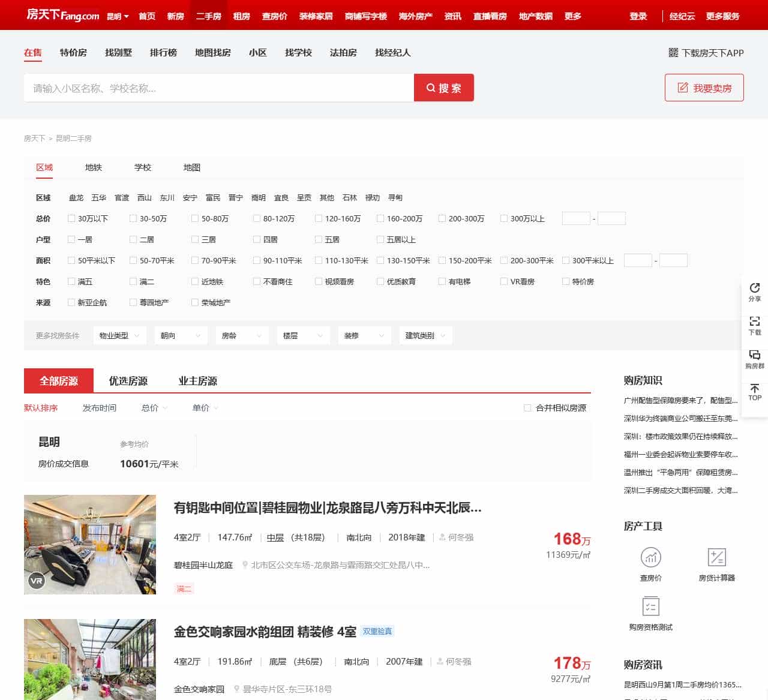Open the 建筑类别 building type dropdown
This screenshot has width=768, height=700.
coord(425,335)
